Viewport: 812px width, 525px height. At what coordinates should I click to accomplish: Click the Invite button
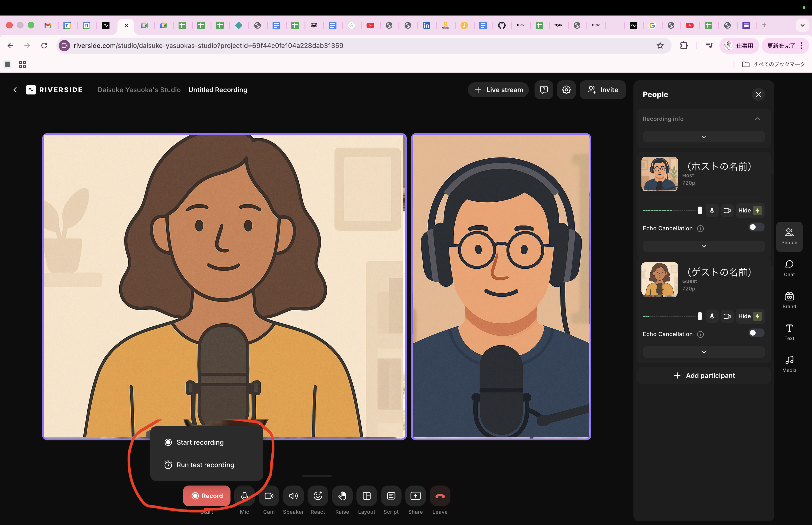[x=602, y=90]
